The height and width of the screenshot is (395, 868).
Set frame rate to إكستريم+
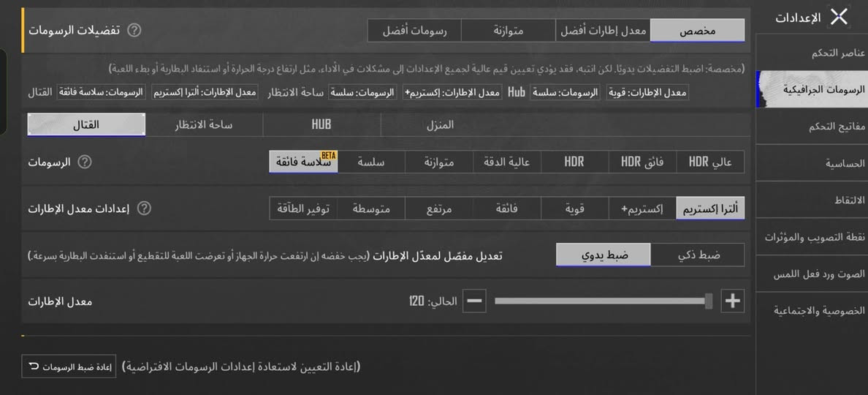[643, 209]
